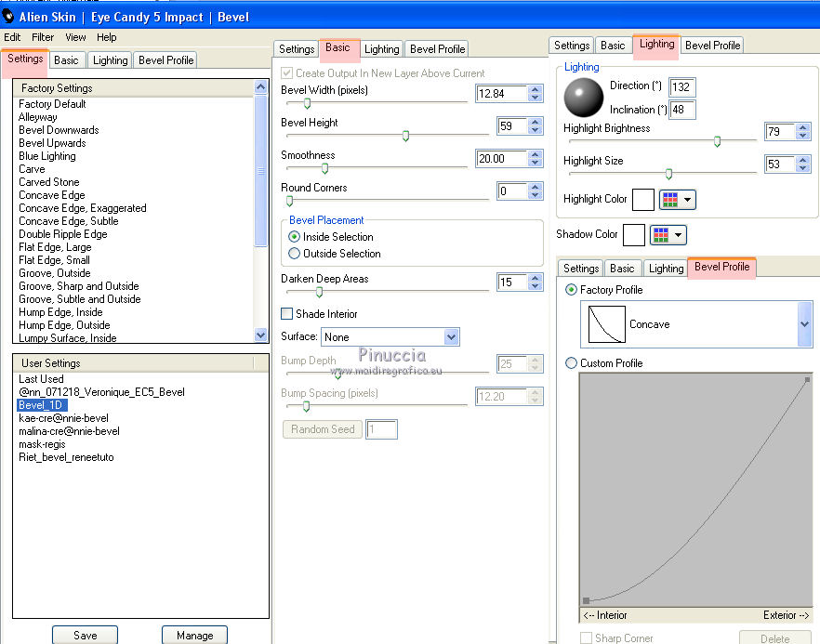Viewport: 820px width, 644px height.
Task: Switch to Bevel Profile tab in left panel
Action: pyautogui.click(x=165, y=60)
